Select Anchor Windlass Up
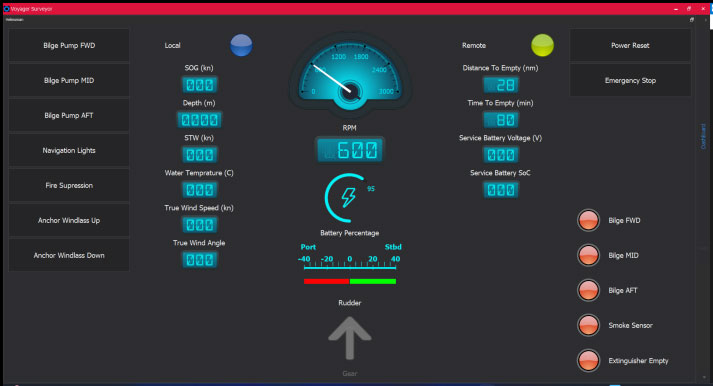The width and height of the screenshot is (713, 386). tap(69, 221)
